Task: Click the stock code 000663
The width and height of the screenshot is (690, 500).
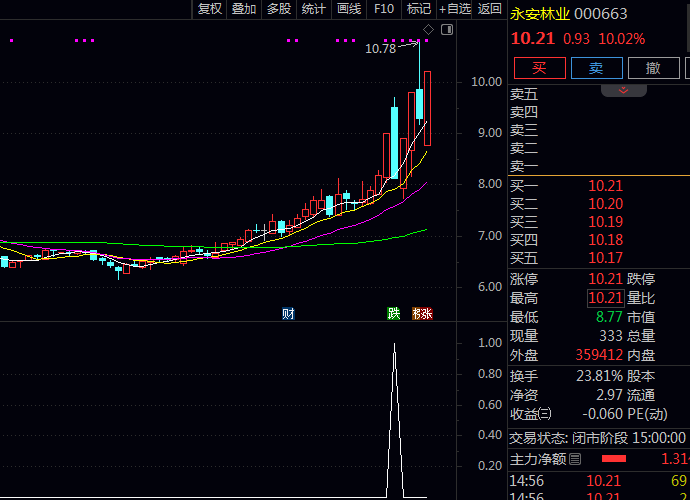Action: [601, 14]
